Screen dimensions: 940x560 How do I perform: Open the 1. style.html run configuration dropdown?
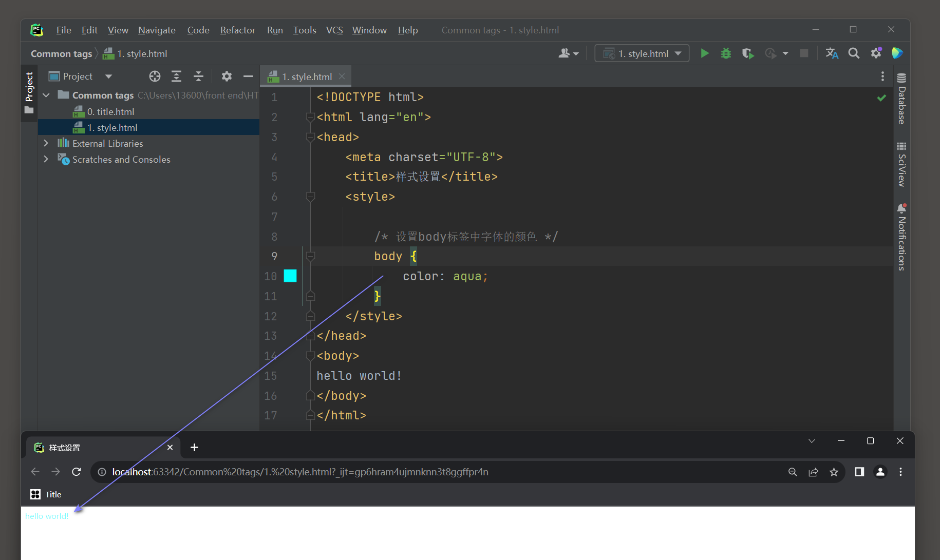point(642,53)
